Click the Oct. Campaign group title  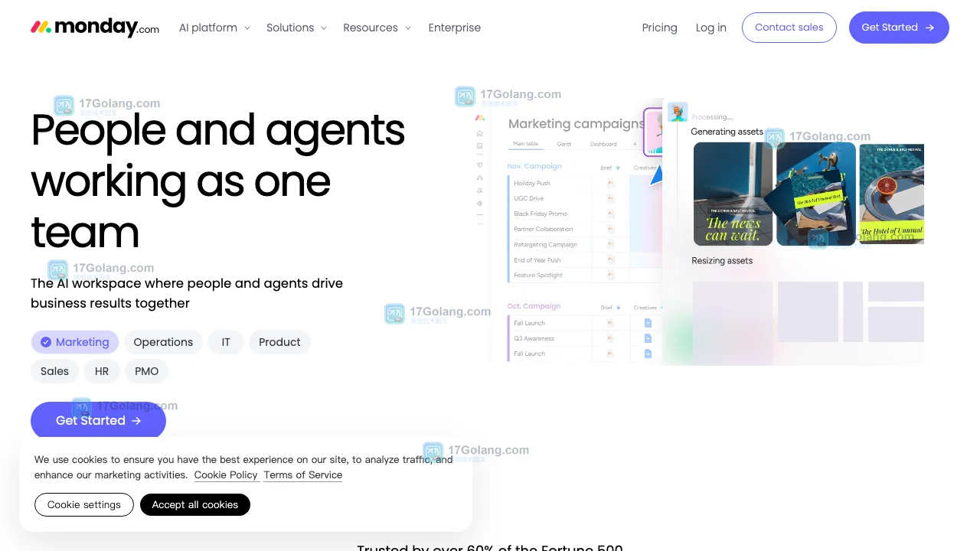click(534, 306)
